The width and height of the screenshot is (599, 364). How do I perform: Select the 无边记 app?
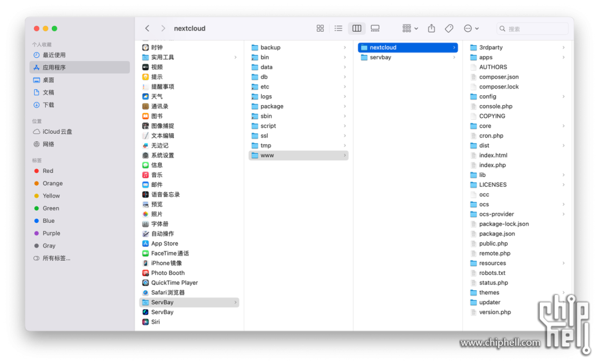point(189,145)
